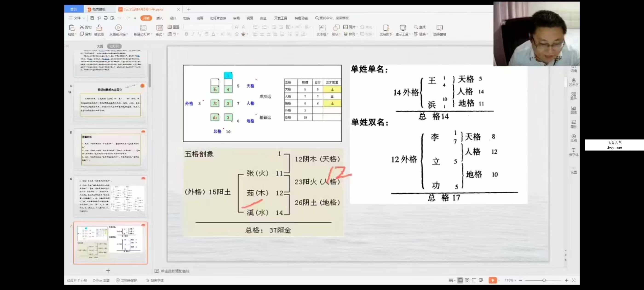Viewport: 644px width, 290px height.
Task: Click the Review (审阅) ribbon tab
Action: [236, 18]
